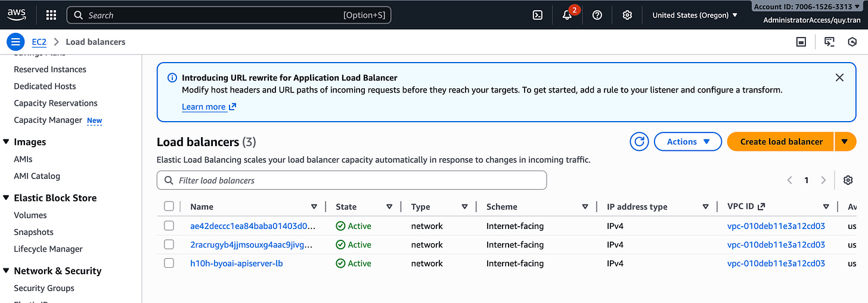Open the United States (Oregon) region selector
This screenshot has height=303, width=868.
coord(695,15)
